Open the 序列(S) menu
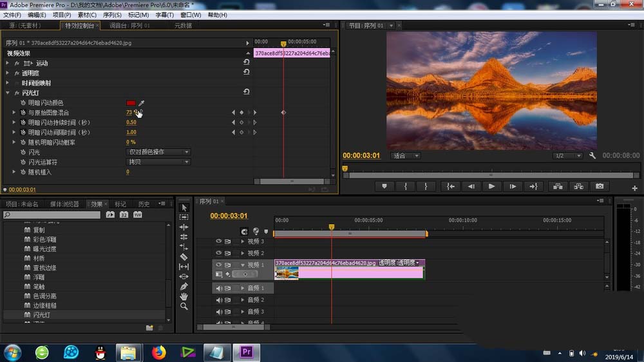Screen dimensions: 644x362 click(x=111, y=15)
